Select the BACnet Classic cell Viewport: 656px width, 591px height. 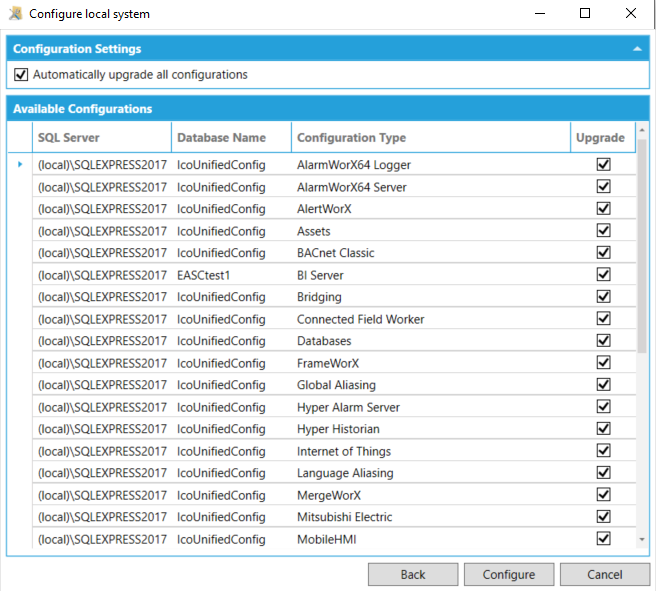tap(431, 253)
